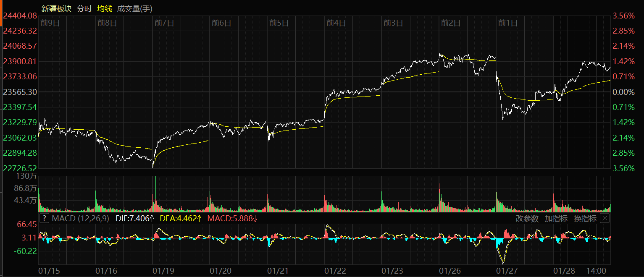Click the MACD (12,26,9) indicator name

pos(80,218)
